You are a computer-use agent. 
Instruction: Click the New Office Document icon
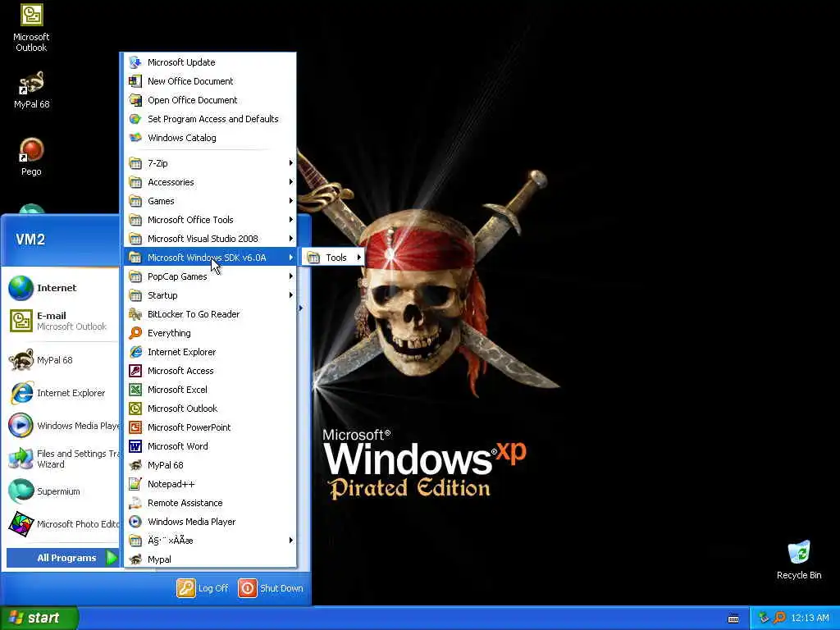[x=135, y=81]
